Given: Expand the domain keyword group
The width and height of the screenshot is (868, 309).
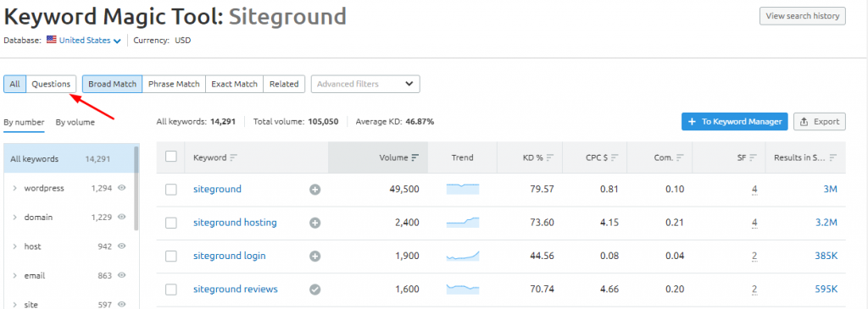Looking at the screenshot, I should pos(14,218).
